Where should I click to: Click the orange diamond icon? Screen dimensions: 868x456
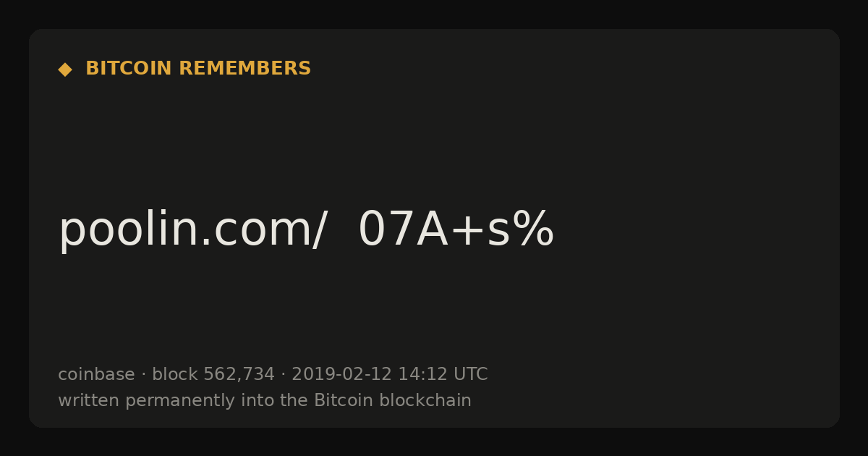coord(65,69)
